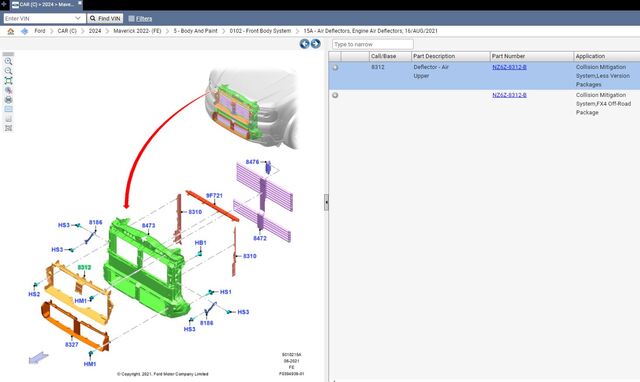Click the blue back arrow in breadcrumb
Screen dimensions: 640x382
coord(24,31)
